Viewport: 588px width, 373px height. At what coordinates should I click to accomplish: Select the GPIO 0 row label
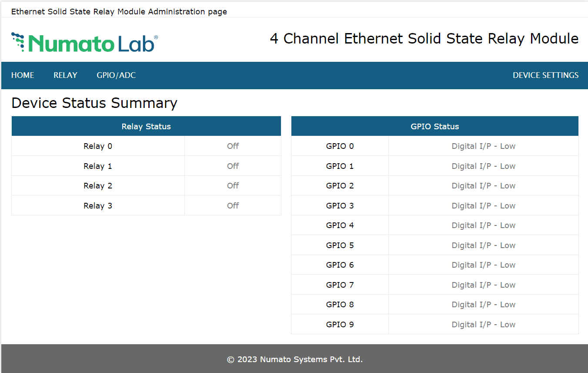pyautogui.click(x=340, y=146)
